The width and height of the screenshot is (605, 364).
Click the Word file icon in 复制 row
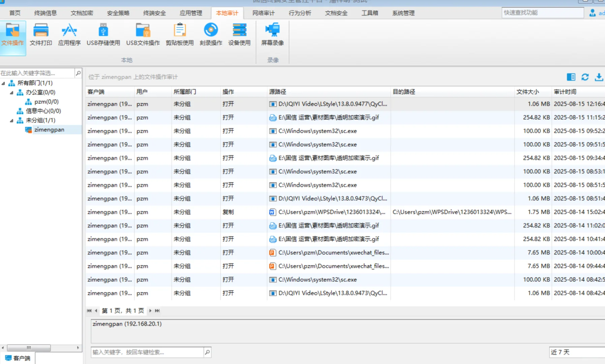coord(272,212)
